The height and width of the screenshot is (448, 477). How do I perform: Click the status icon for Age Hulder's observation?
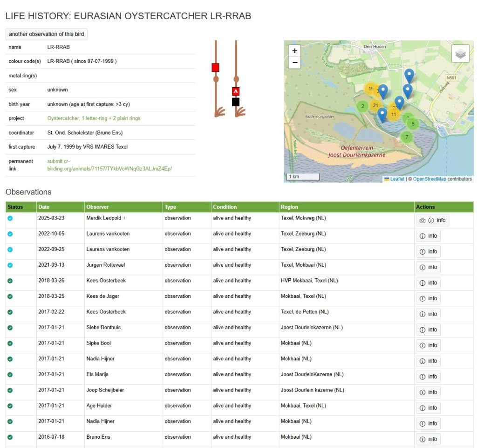(10, 406)
